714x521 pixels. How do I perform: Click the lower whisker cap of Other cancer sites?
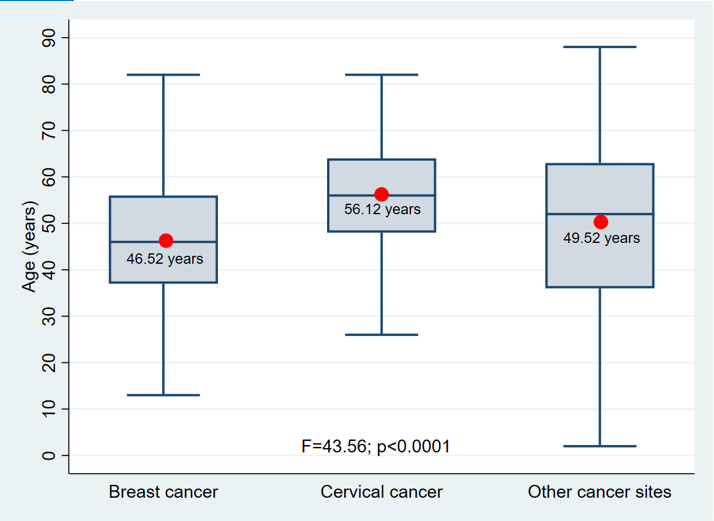600,446
